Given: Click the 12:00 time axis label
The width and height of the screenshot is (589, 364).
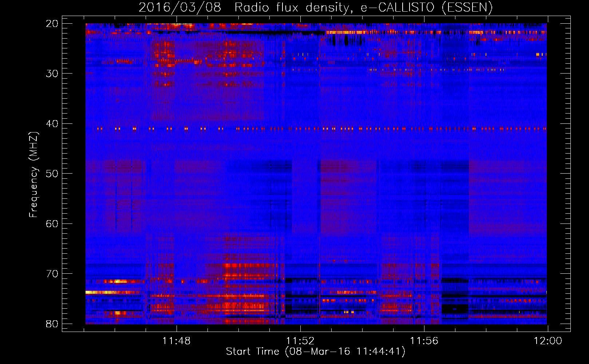Looking at the screenshot, I should click(548, 341).
